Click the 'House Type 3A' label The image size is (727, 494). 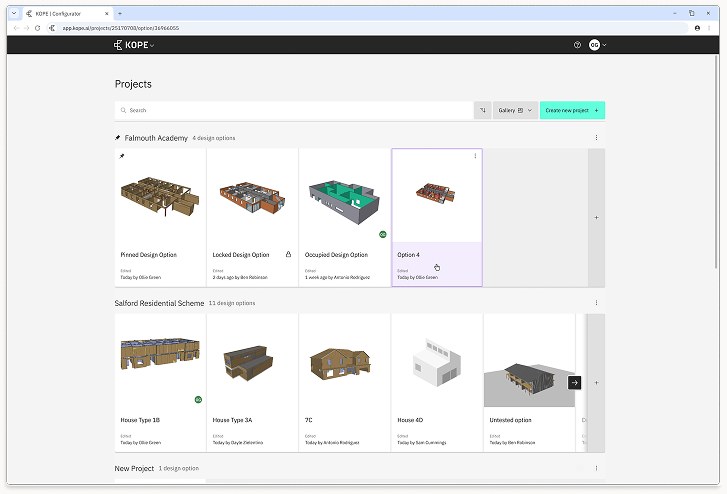tap(232, 420)
